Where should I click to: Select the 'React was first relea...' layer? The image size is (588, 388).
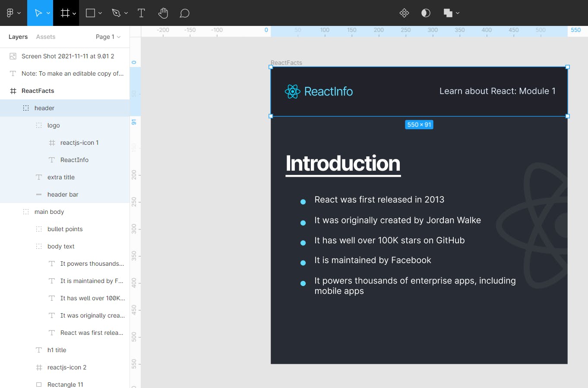[x=65, y=333]
